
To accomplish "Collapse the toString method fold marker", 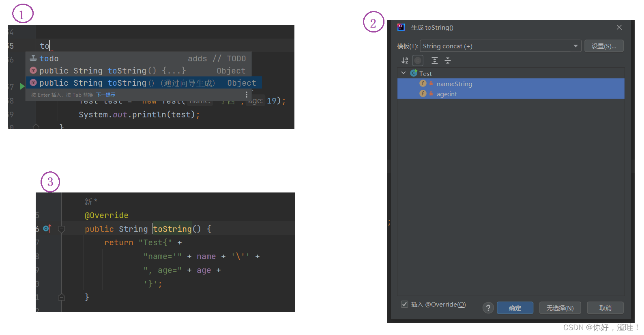I will click(62, 229).
